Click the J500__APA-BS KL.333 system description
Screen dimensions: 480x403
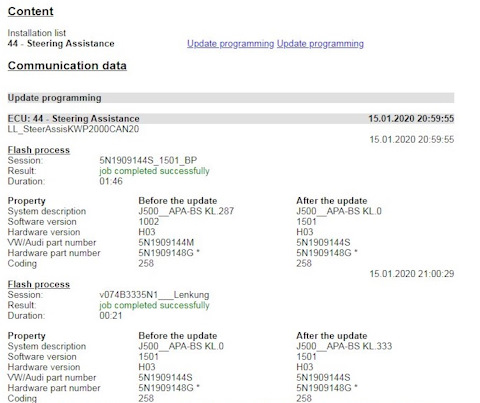[344, 346]
